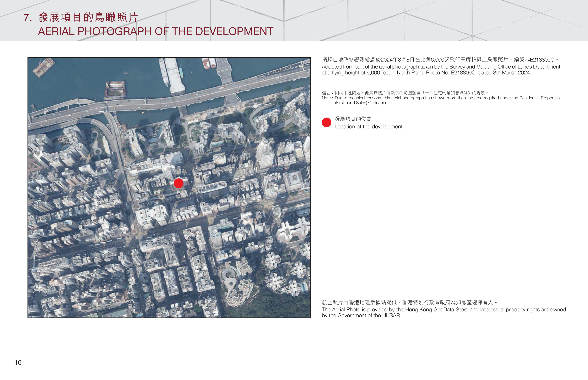This screenshot has height=380, width=588.
Task: Click the text 'by the Government of the HKSAR.'
Action: 361,316
